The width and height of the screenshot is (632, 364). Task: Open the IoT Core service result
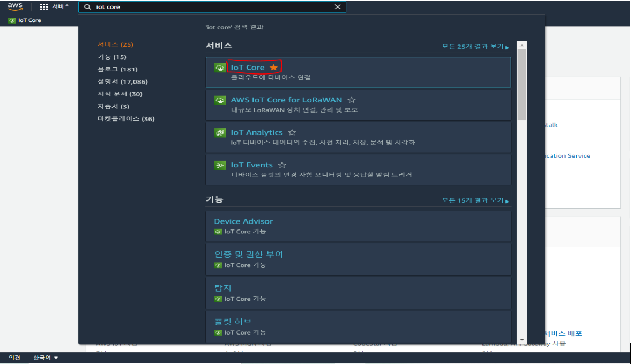click(248, 68)
